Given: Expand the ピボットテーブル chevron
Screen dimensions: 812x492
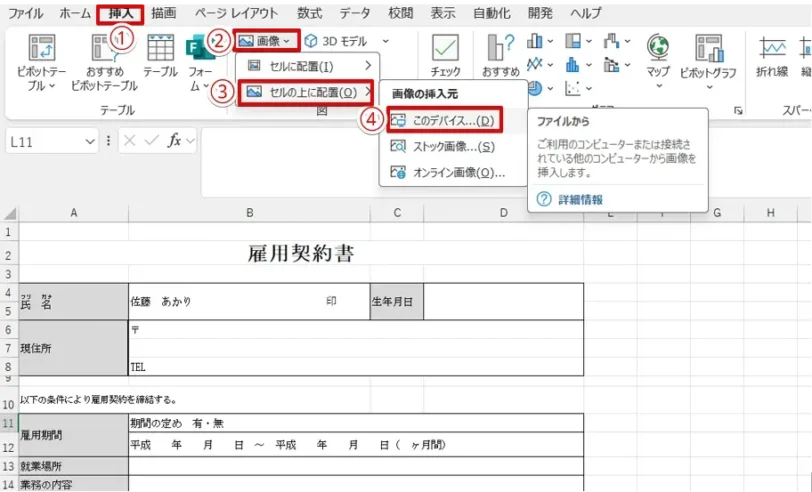Looking at the screenshot, I should click(x=52, y=86).
